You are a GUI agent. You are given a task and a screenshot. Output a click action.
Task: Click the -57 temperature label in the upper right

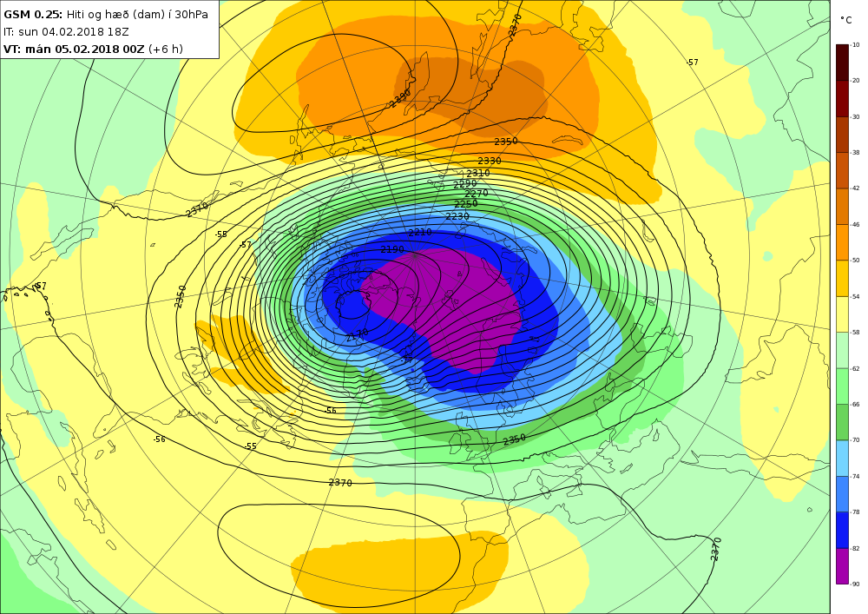tap(692, 63)
